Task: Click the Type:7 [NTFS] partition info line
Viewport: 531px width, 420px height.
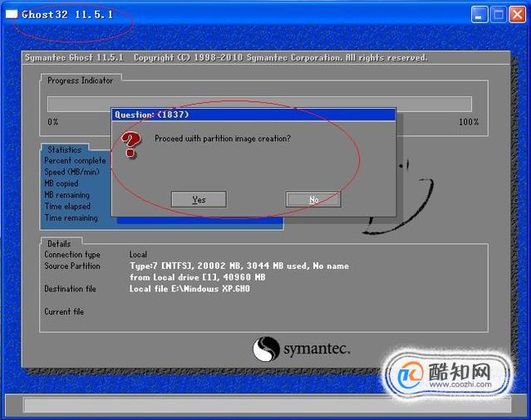Action: [239, 266]
